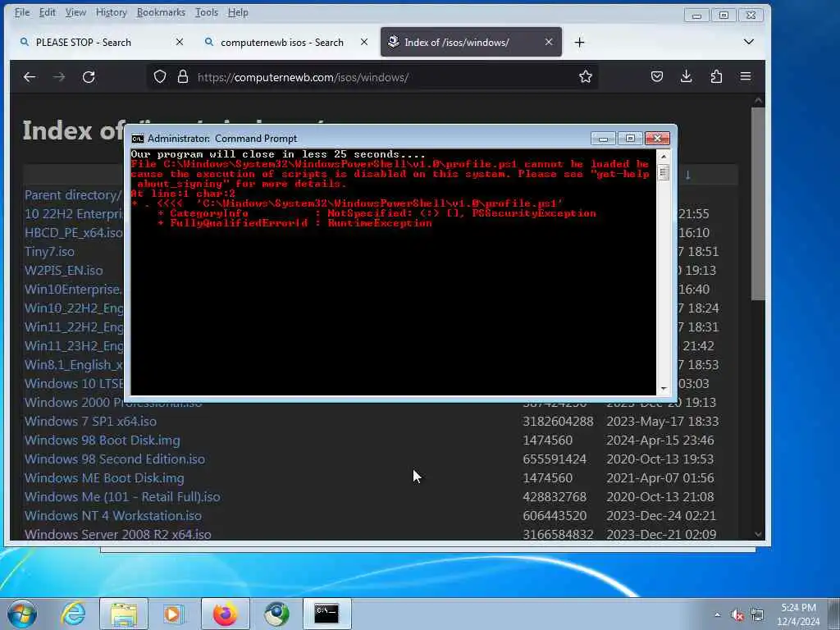Screen dimensions: 840x630
Task: Open the Parent directory link
Action: [73, 195]
